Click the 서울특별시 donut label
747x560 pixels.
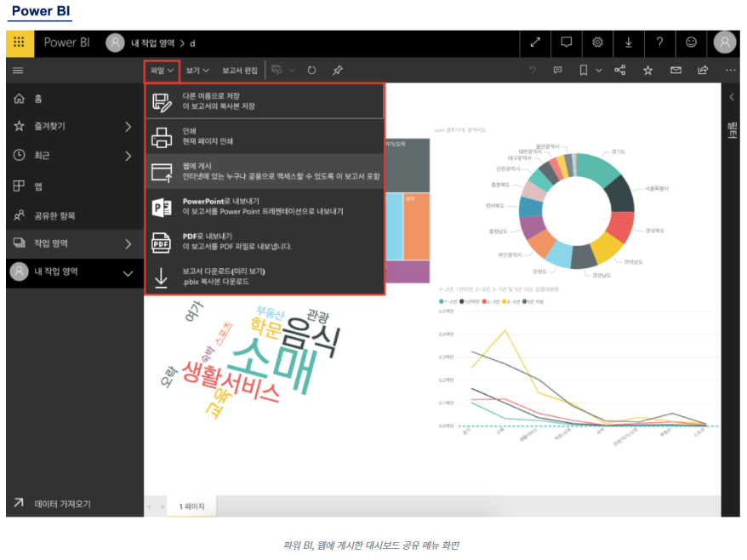tap(657, 189)
